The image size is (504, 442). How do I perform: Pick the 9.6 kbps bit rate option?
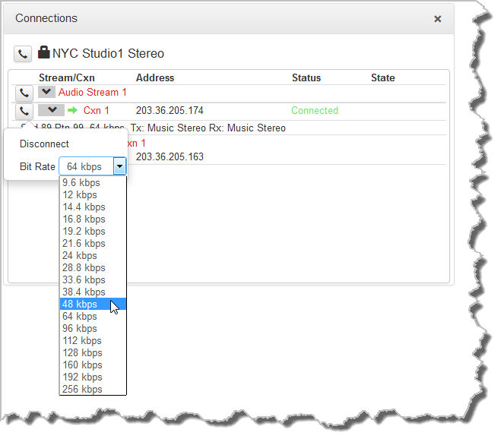coord(81,183)
